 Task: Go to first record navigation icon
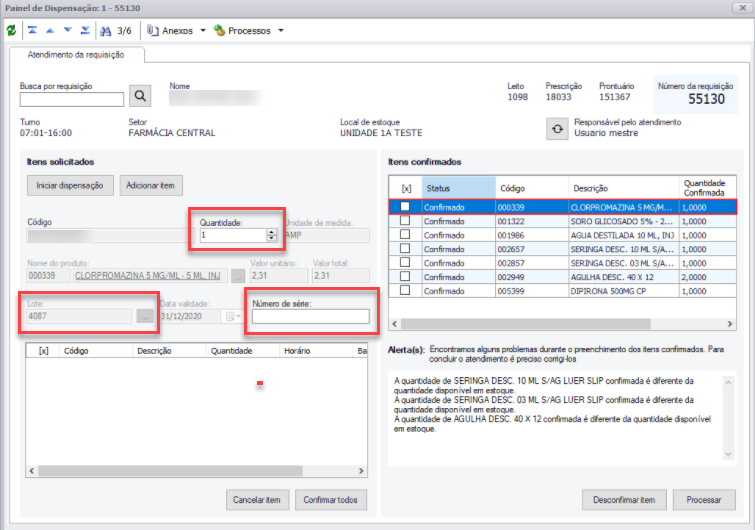point(32,30)
